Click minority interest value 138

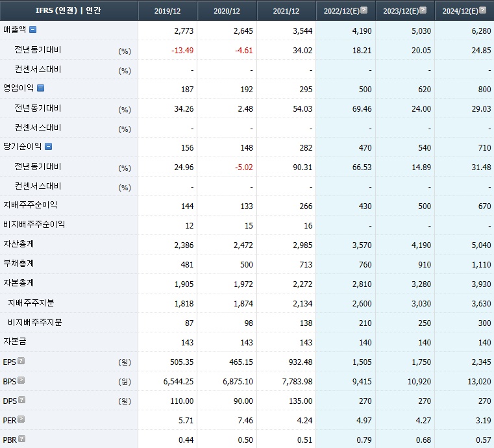306,323
